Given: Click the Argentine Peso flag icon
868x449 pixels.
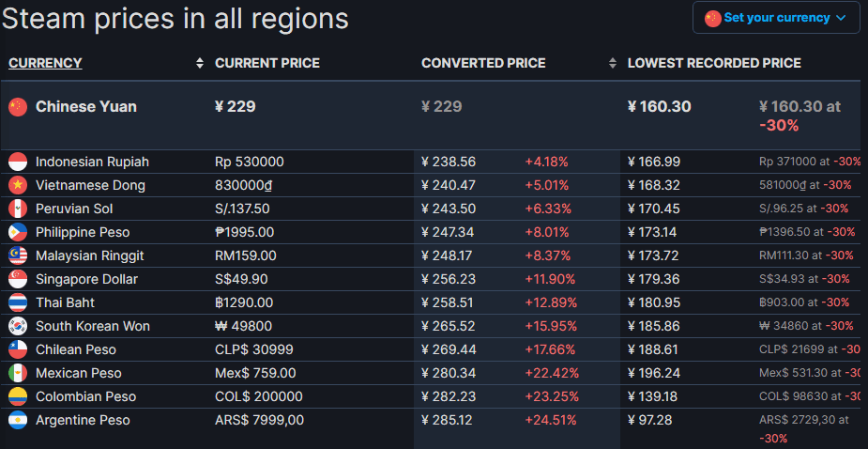Looking at the screenshot, I should click(x=18, y=420).
